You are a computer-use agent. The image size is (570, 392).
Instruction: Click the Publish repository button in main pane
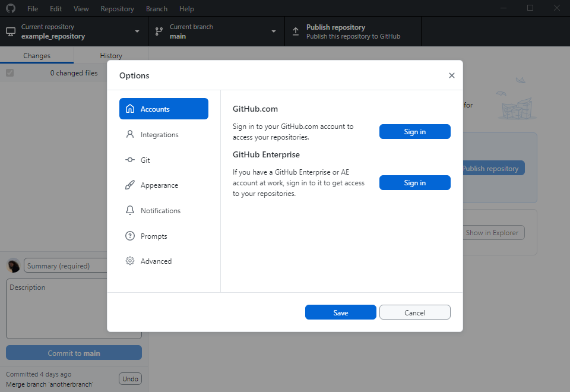pyautogui.click(x=493, y=168)
